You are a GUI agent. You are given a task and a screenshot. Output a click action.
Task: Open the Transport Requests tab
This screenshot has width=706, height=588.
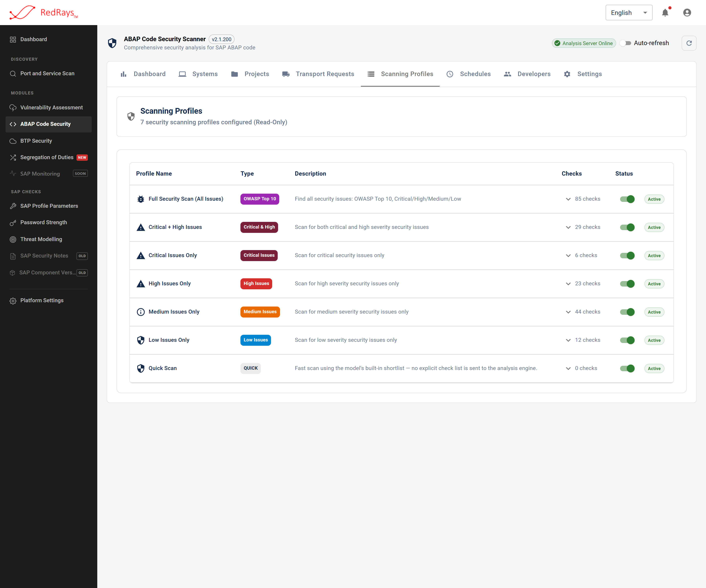pyautogui.click(x=318, y=74)
